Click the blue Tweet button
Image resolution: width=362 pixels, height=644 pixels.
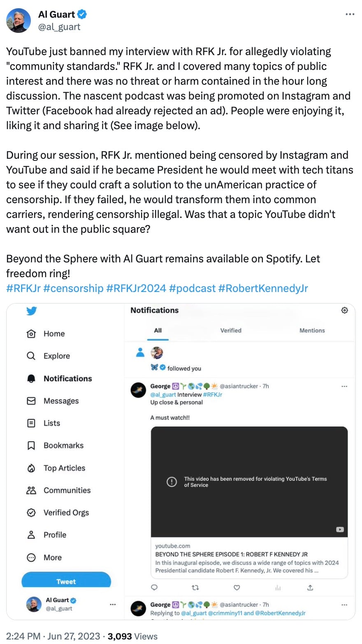point(66,580)
